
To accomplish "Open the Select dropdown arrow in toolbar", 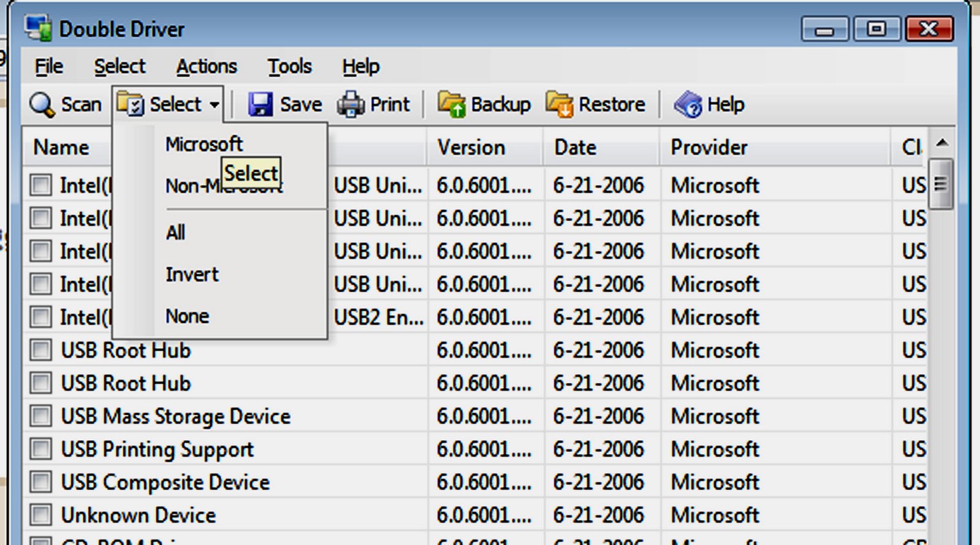I will (x=214, y=105).
